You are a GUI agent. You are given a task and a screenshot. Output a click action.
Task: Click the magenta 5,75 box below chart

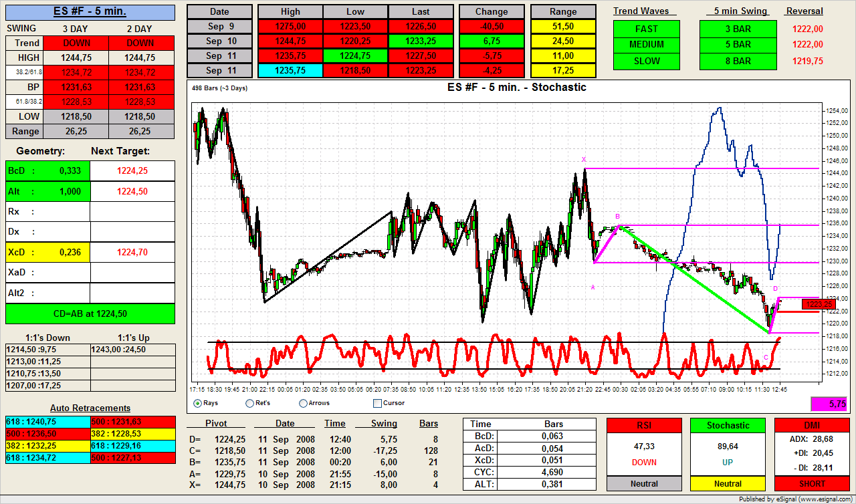[x=829, y=404]
